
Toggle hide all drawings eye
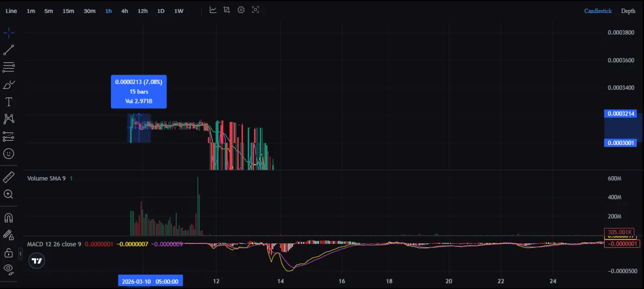click(x=9, y=269)
